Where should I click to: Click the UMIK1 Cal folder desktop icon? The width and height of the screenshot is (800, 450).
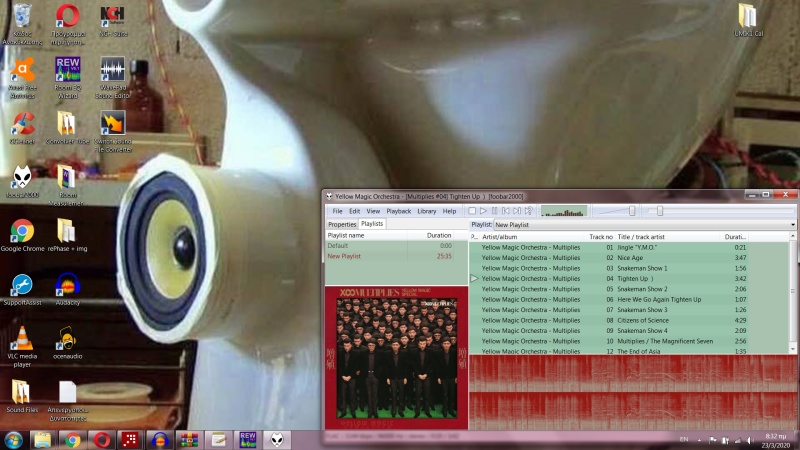point(748,20)
